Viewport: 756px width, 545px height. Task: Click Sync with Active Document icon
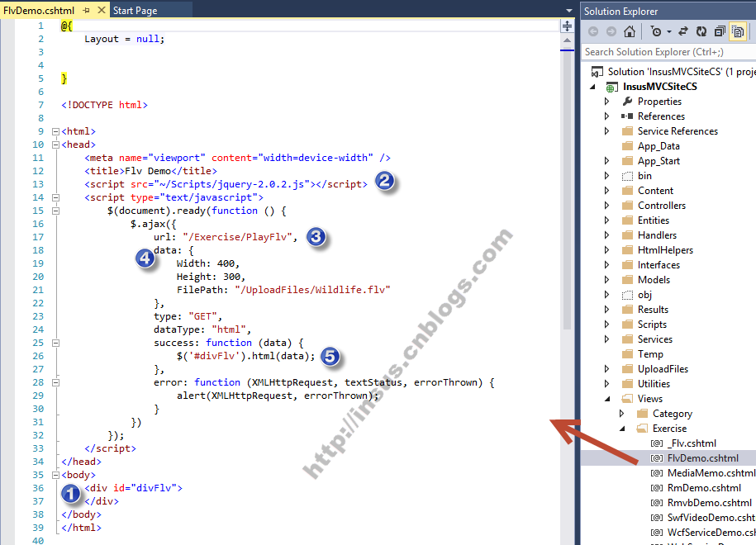pos(683,32)
